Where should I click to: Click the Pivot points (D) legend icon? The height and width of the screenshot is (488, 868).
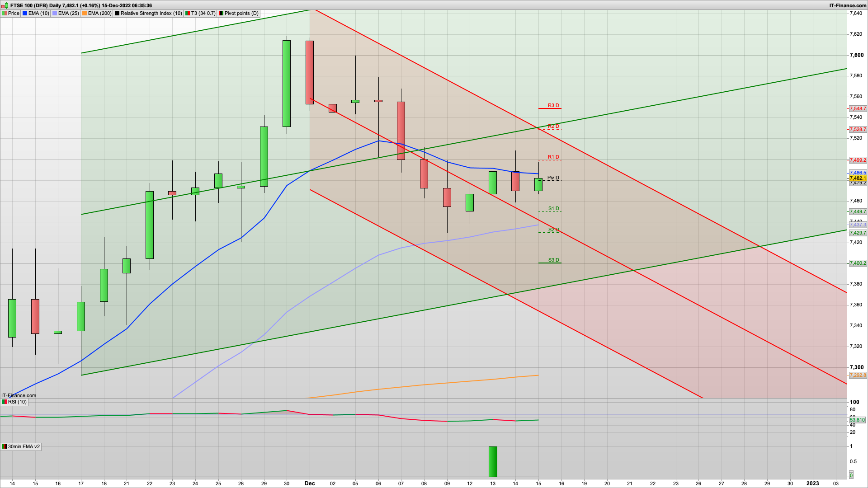pyautogui.click(x=221, y=13)
